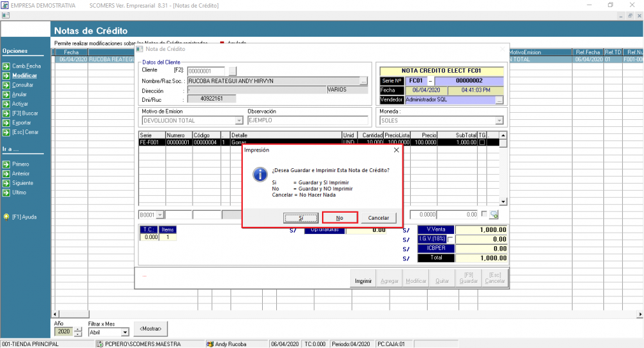The image size is (644, 348).
Task: Click the Modificar arrow icon in sidebar
Action: (x=6, y=75)
